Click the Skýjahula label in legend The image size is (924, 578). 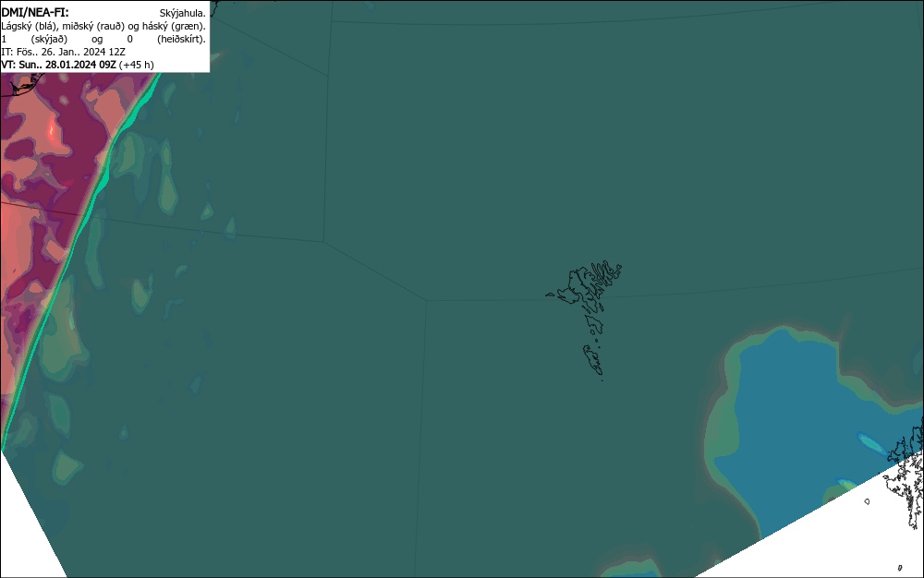(x=183, y=13)
